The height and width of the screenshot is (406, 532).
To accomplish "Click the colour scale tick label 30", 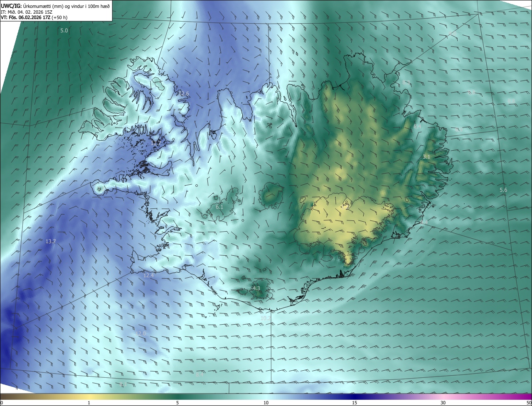I will (x=443, y=403).
